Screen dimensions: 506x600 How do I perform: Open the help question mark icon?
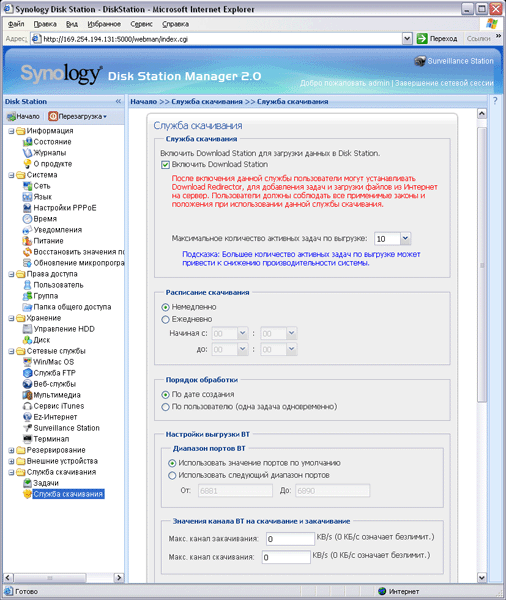click(x=495, y=101)
